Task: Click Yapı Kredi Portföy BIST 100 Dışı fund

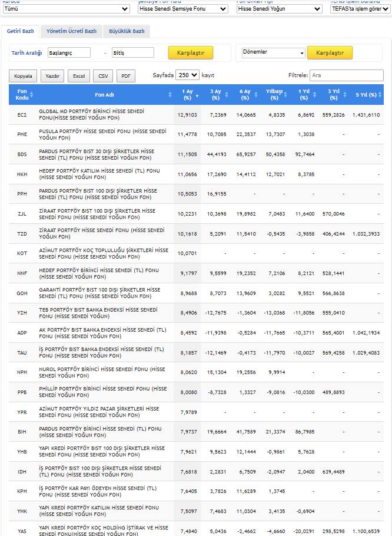Action: tap(102, 452)
